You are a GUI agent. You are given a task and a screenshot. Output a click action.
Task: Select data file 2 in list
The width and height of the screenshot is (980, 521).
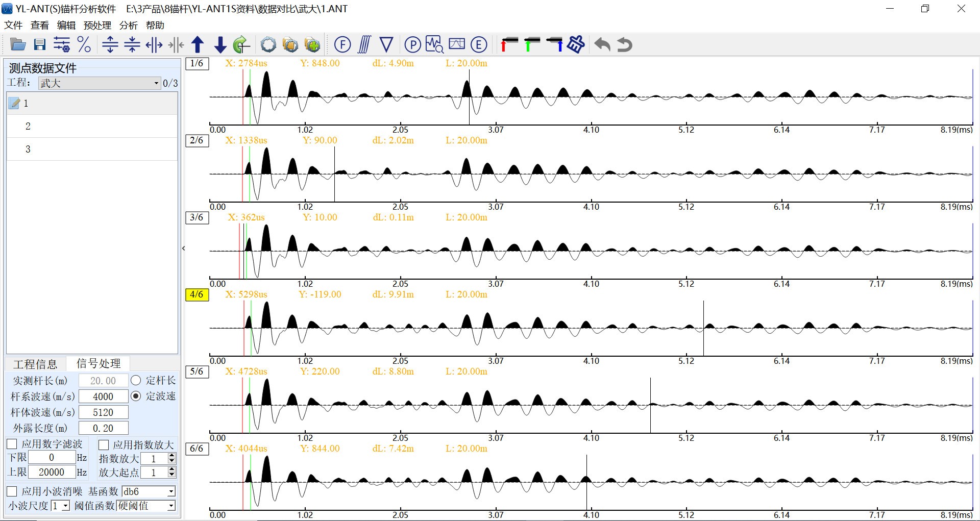point(28,126)
